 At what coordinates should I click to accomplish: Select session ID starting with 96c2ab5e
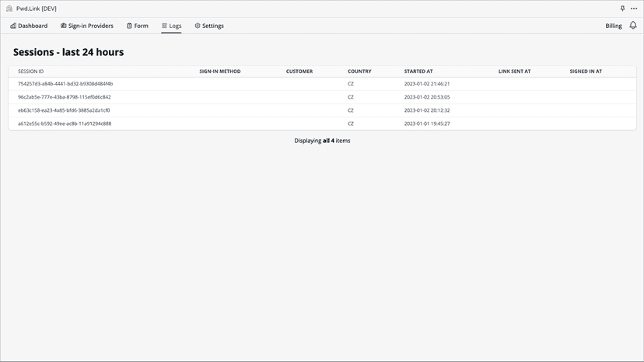65,97
